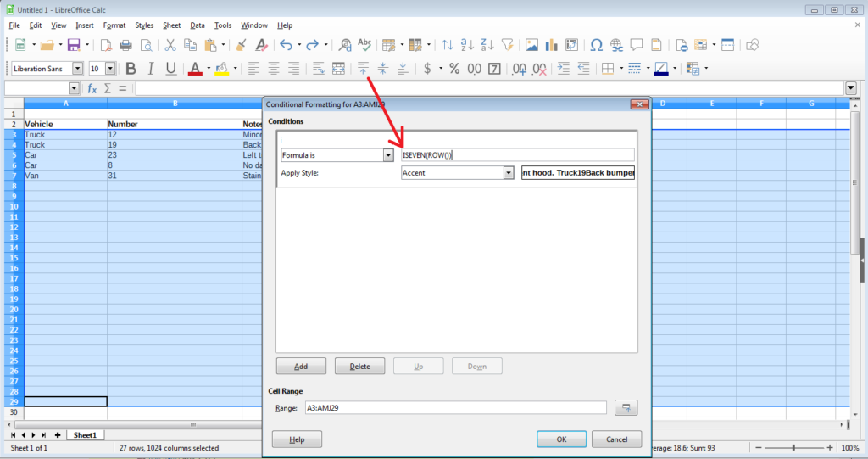Screen dimensions: 868x459
Task: Toggle Underline formatting in the toolbar
Action: click(171, 69)
